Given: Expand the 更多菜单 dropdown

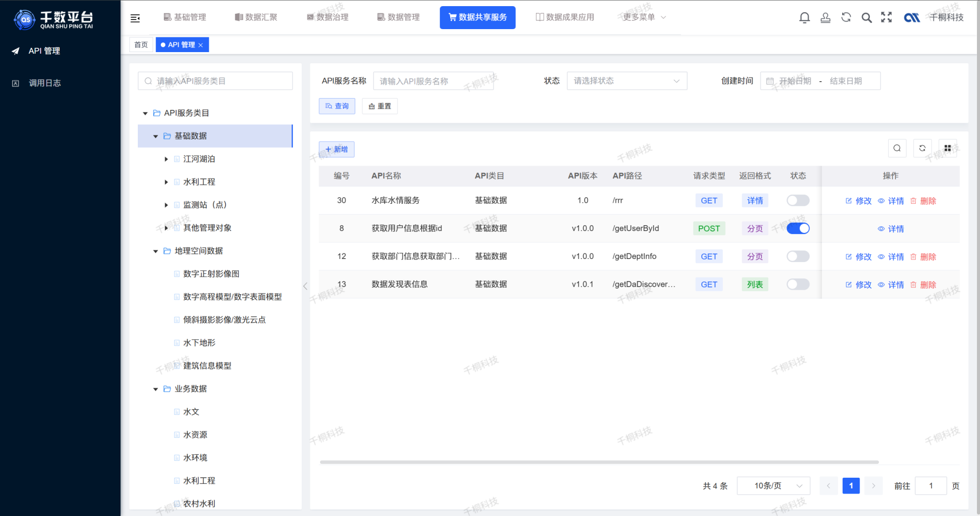Looking at the screenshot, I should (644, 17).
